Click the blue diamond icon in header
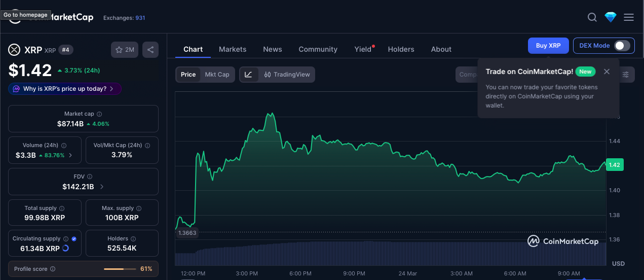Image resolution: width=644 pixels, height=280 pixels. click(x=611, y=18)
